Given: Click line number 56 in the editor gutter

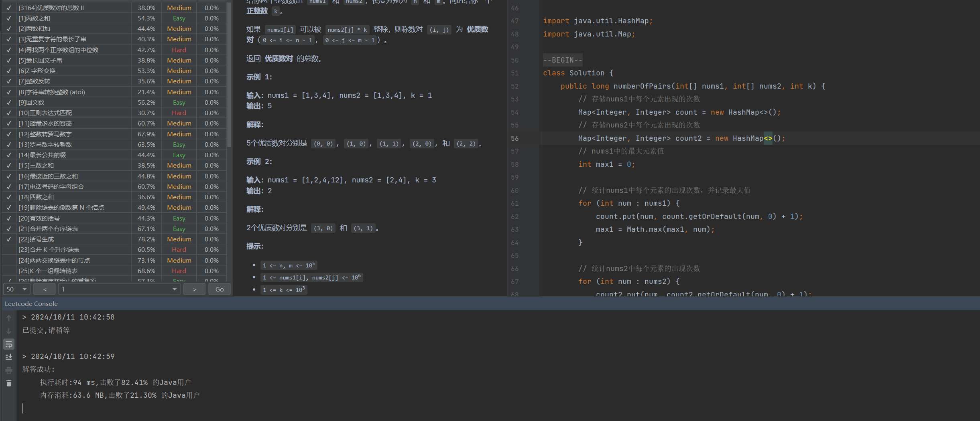Looking at the screenshot, I should [514, 138].
